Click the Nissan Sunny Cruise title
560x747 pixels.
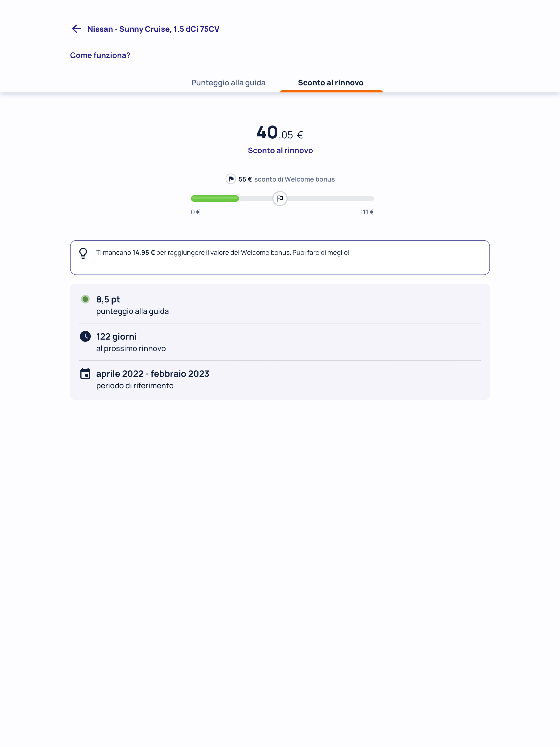coord(153,29)
